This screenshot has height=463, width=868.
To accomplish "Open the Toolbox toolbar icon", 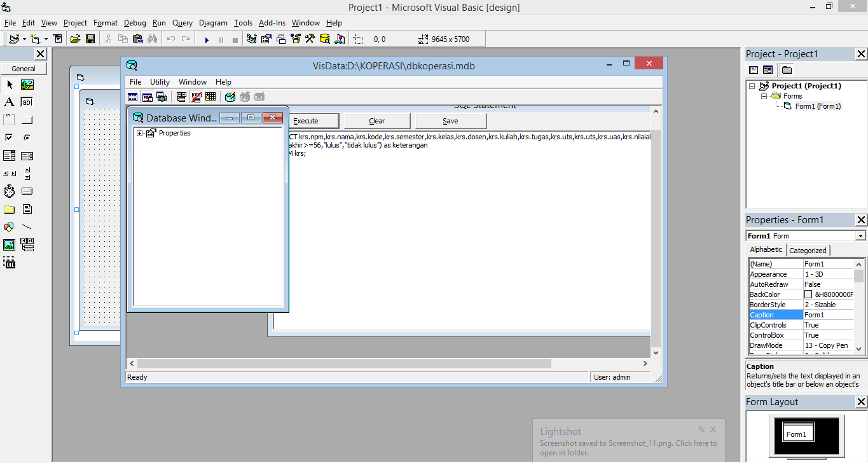I will (310, 39).
